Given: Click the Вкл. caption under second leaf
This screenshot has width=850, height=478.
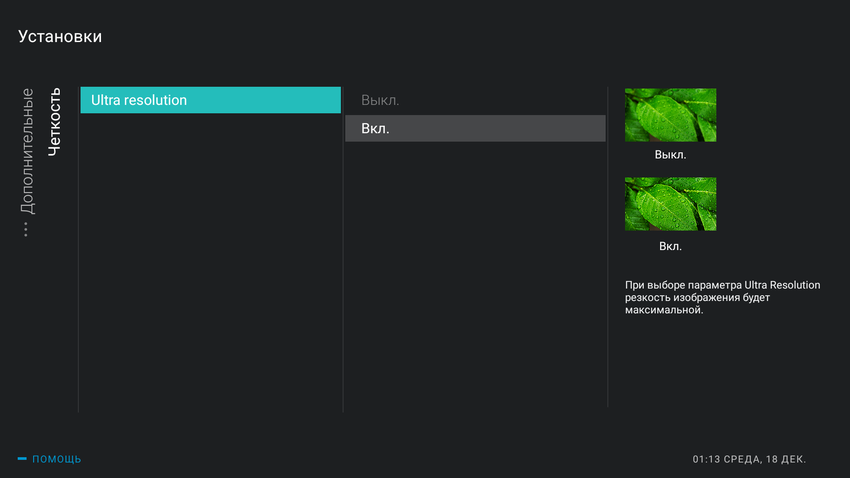Looking at the screenshot, I should 670,246.
